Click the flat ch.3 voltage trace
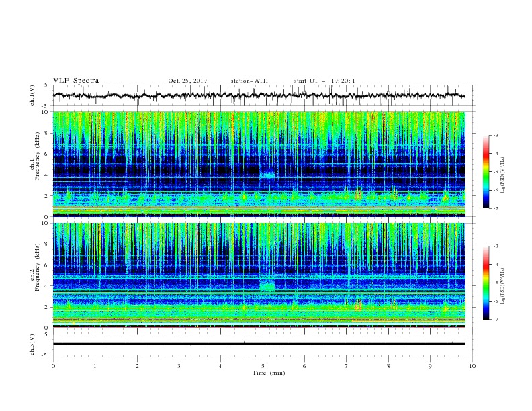This screenshot has height=411, width=532. click(259, 344)
